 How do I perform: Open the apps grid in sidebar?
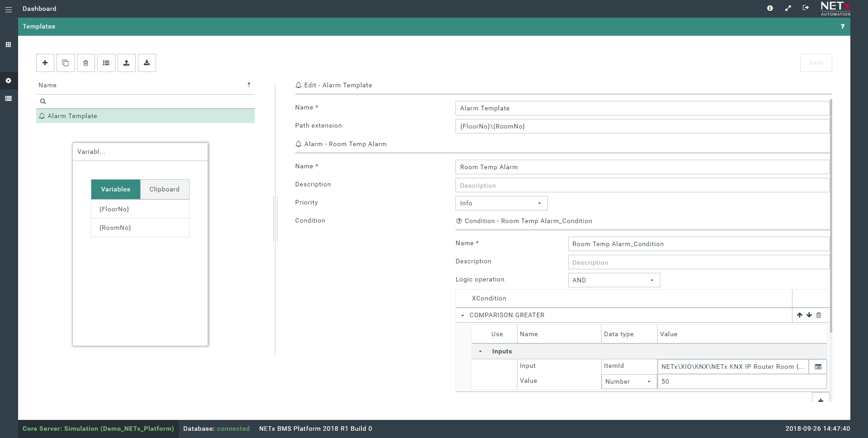pos(9,45)
